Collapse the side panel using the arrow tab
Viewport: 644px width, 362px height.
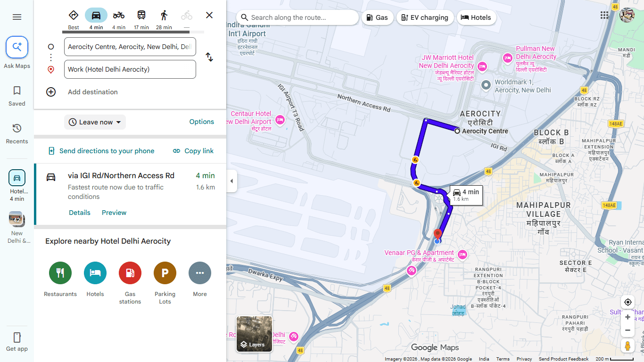click(231, 181)
